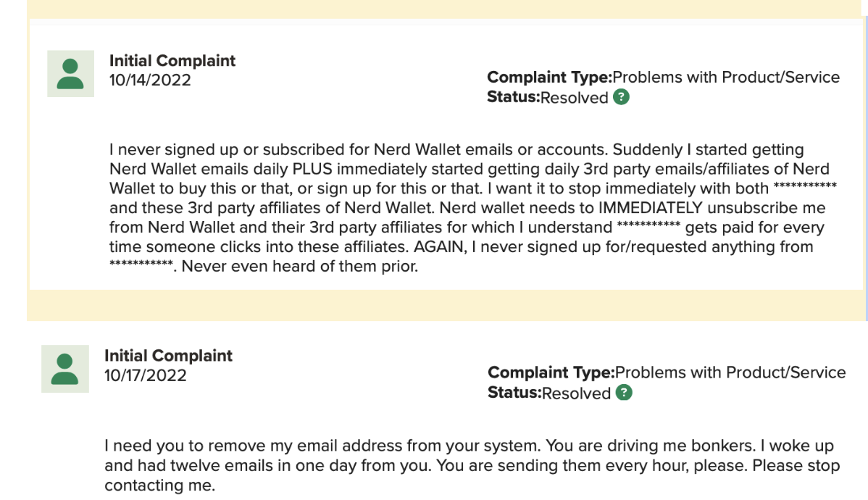Screen dimensions: 868x500
Task: Click the green profile silhouette above the email complaint
Action: 64,369
